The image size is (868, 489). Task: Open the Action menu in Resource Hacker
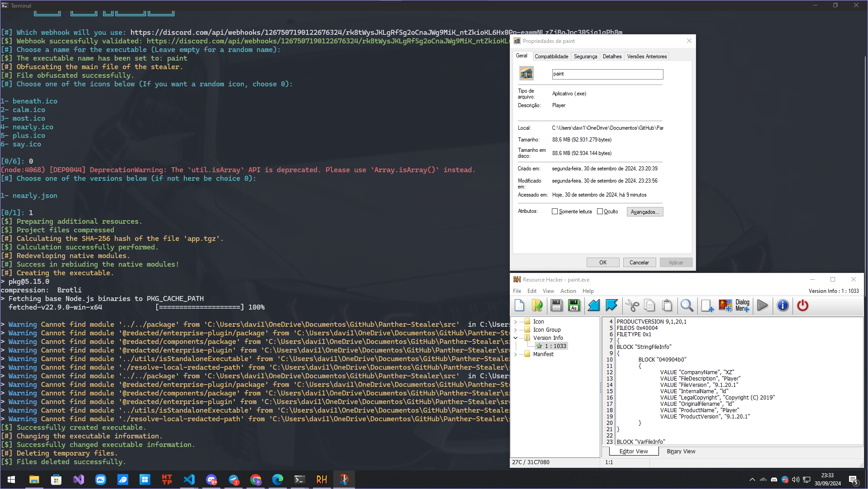(568, 291)
